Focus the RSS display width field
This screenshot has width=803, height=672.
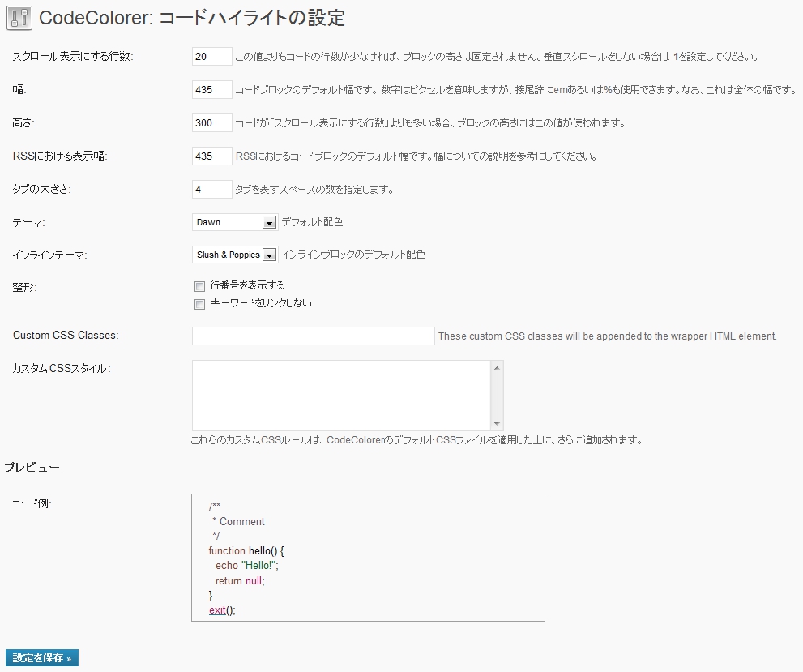tap(212, 156)
